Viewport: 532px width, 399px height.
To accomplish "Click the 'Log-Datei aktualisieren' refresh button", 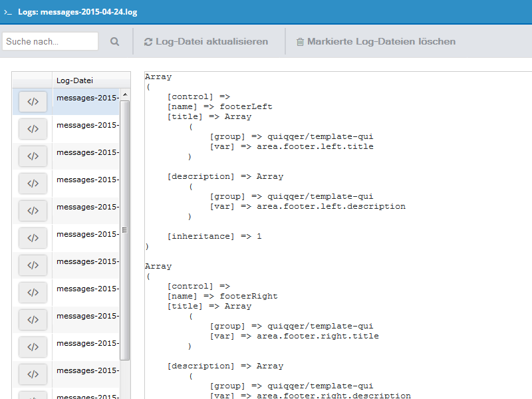I will pyautogui.click(x=206, y=41).
